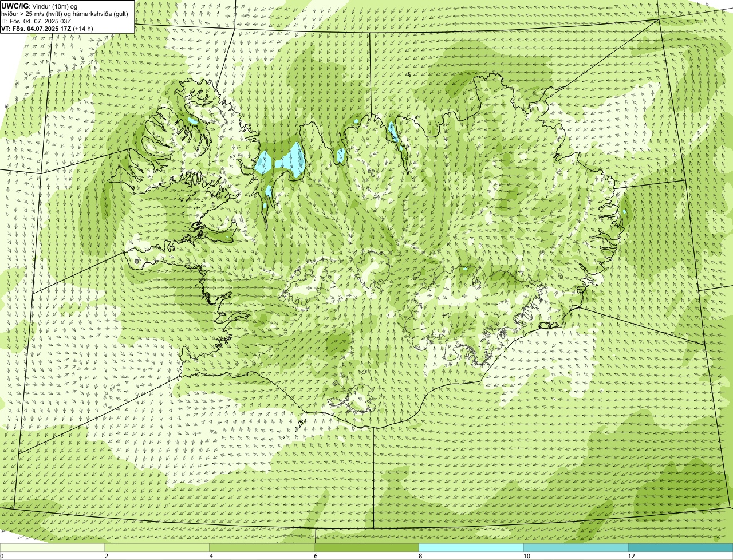The image size is (733, 560).
Task: Click the light green 2–4 m/s legend swatch
Action: [x=157, y=547]
